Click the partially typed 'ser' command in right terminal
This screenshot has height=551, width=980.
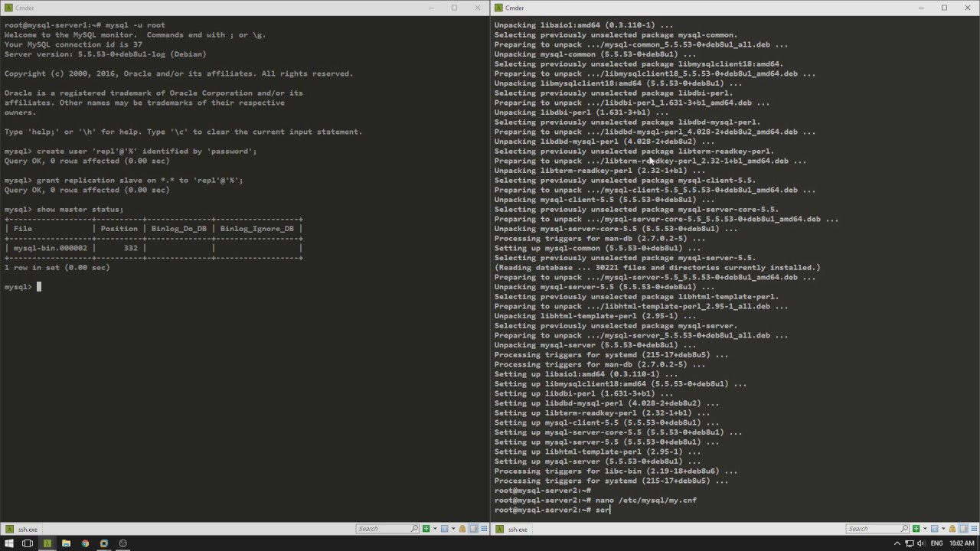(603, 510)
